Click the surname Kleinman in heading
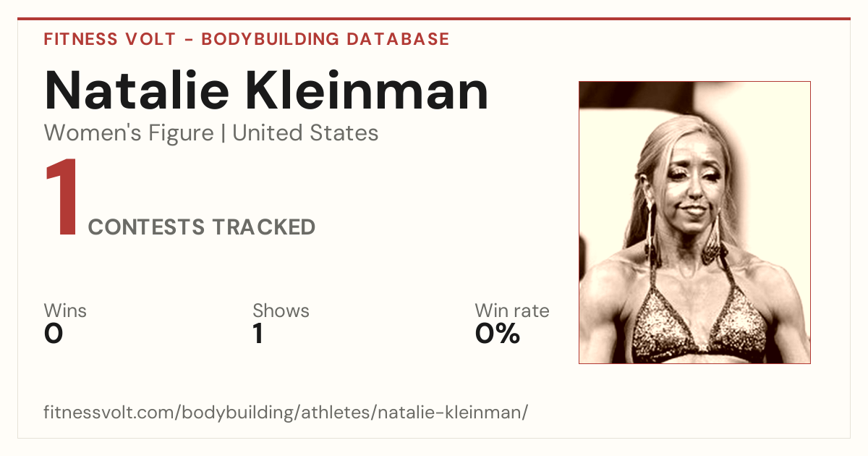This screenshot has width=868, height=456. tap(367, 91)
